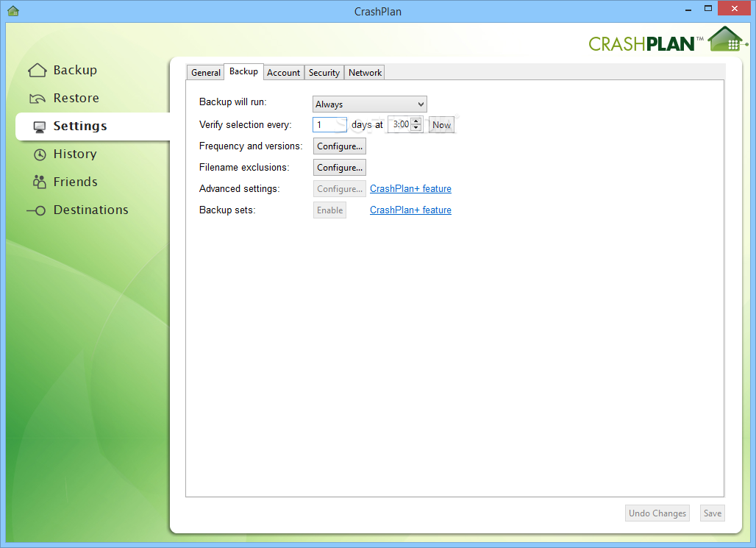Viewport: 756px width, 548px height.
Task: Open CrashPlan+ feature link for Advanced settings
Action: (x=410, y=188)
